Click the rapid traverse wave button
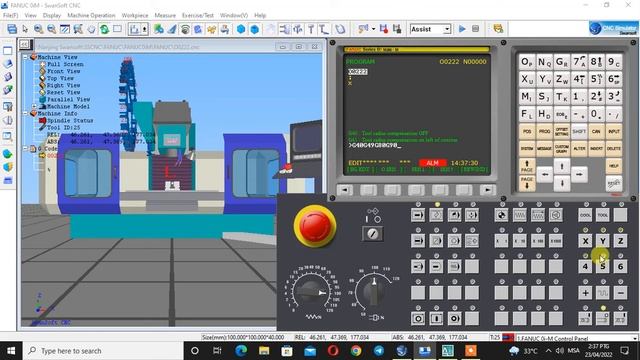The width and height of the screenshot is (640, 360). coord(603,293)
